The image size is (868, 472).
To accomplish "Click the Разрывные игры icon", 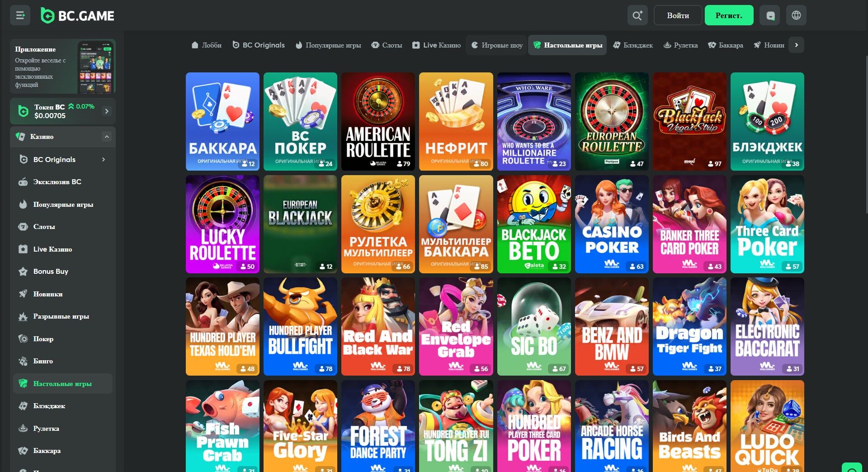I will 23,316.
